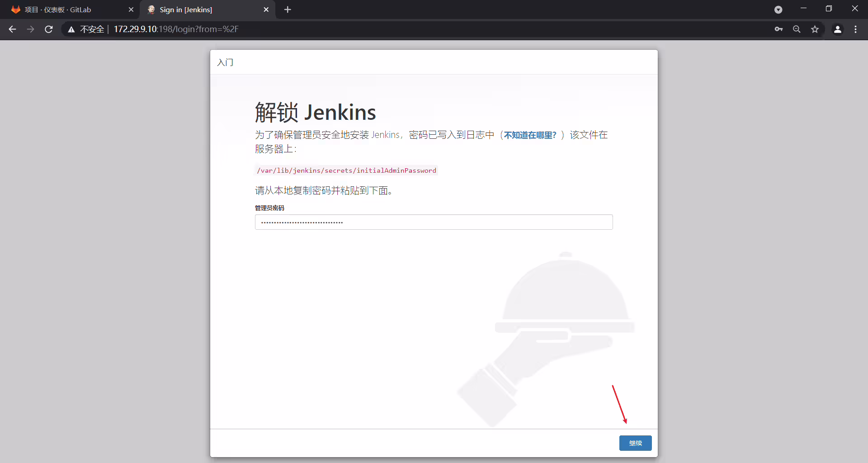Viewport: 868px width, 463px height.
Task: Click the browser back arrow
Action: 12,29
